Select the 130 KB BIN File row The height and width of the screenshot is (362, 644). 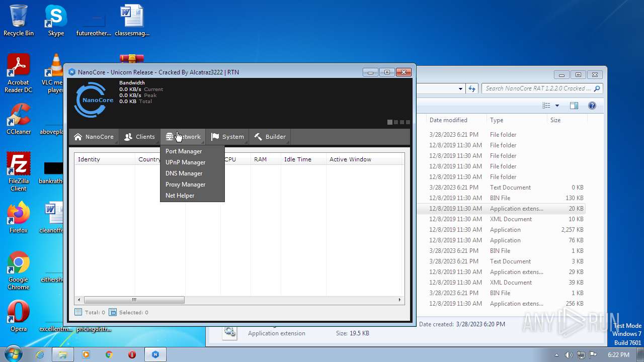click(501, 198)
